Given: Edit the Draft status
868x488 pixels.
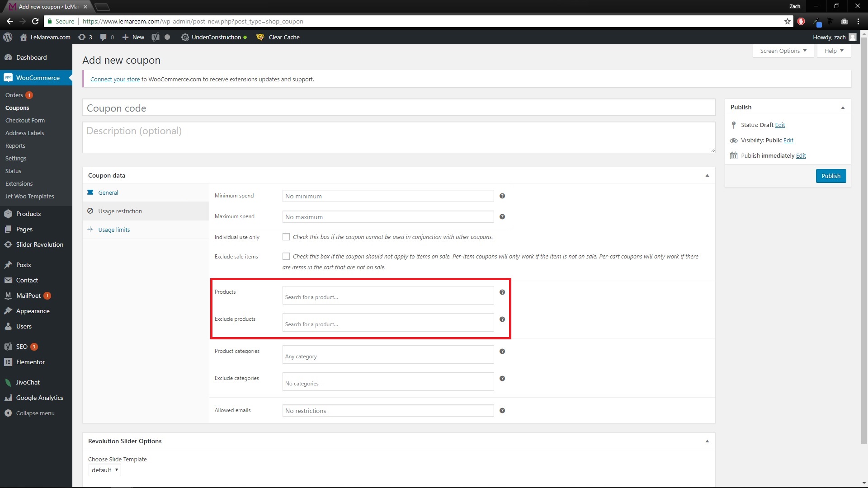Looking at the screenshot, I should pyautogui.click(x=780, y=125).
